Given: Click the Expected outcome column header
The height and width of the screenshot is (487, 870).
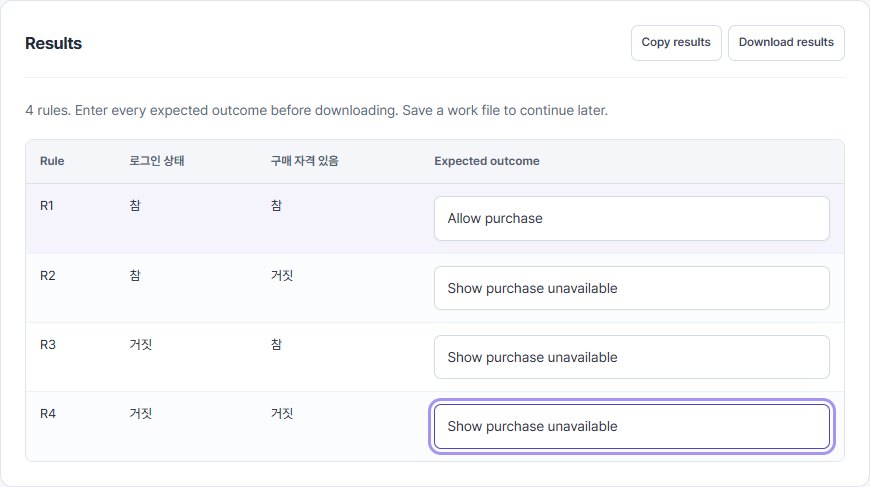Looking at the screenshot, I should pos(487,161).
